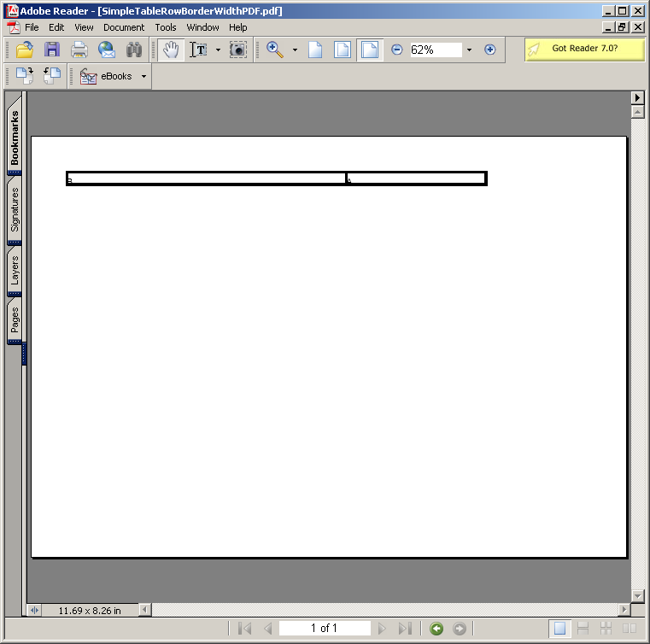Click the page size 11.69 x 8.26 in
This screenshot has width=650, height=644.
[x=90, y=611]
